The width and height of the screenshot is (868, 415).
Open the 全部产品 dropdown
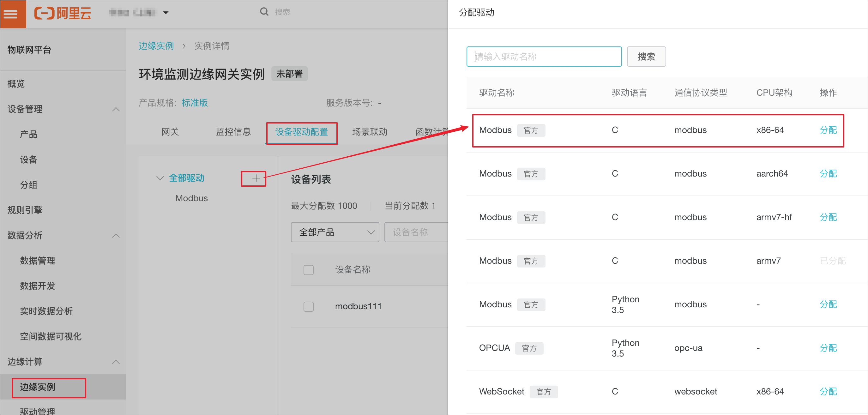pyautogui.click(x=335, y=232)
